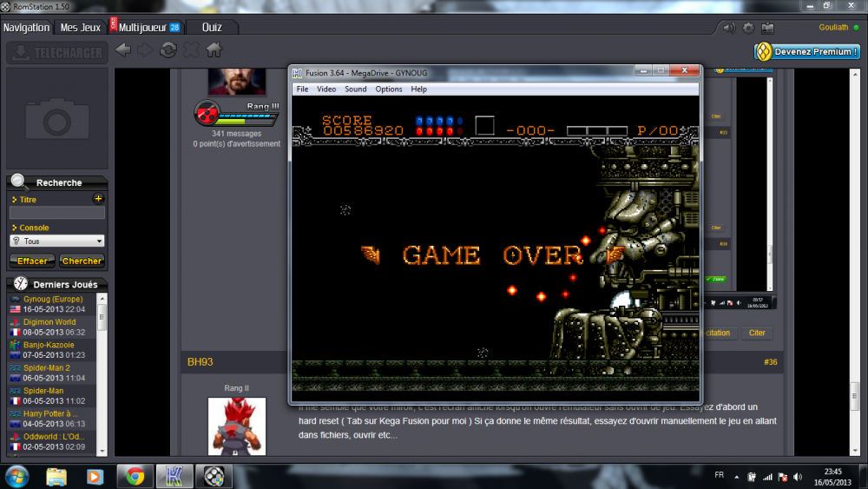This screenshot has width=868, height=489.
Task: Click the camera screenshot placeholder
Action: pyautogui.click(x=57, y=118)
